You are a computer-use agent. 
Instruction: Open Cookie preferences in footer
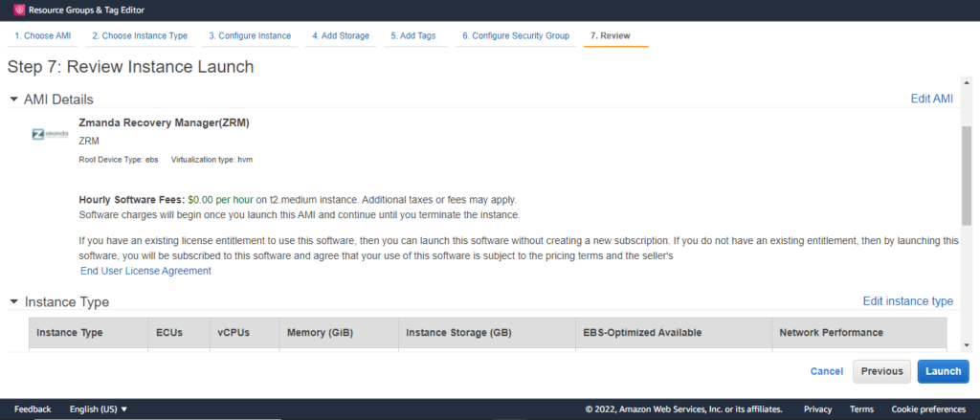(928, 409)
